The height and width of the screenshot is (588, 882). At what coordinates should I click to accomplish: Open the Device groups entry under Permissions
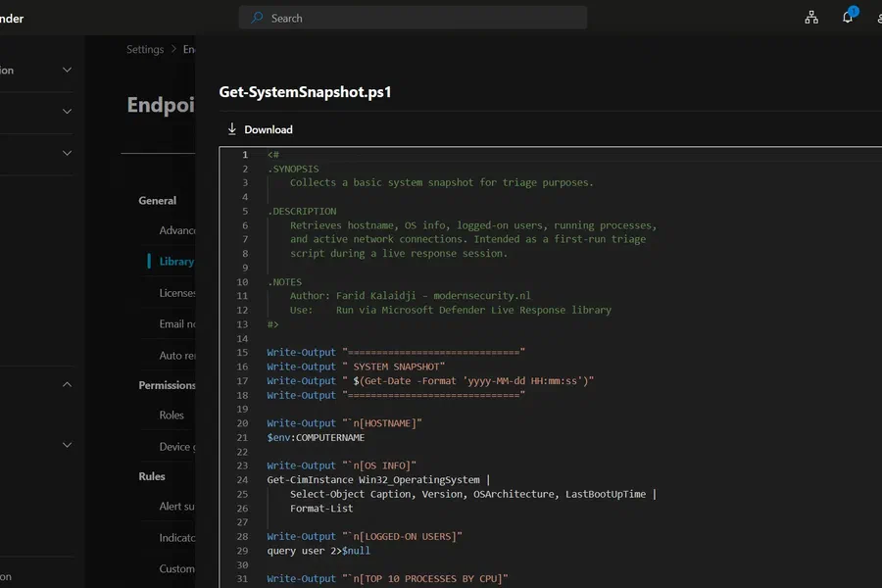coord(177,447)
